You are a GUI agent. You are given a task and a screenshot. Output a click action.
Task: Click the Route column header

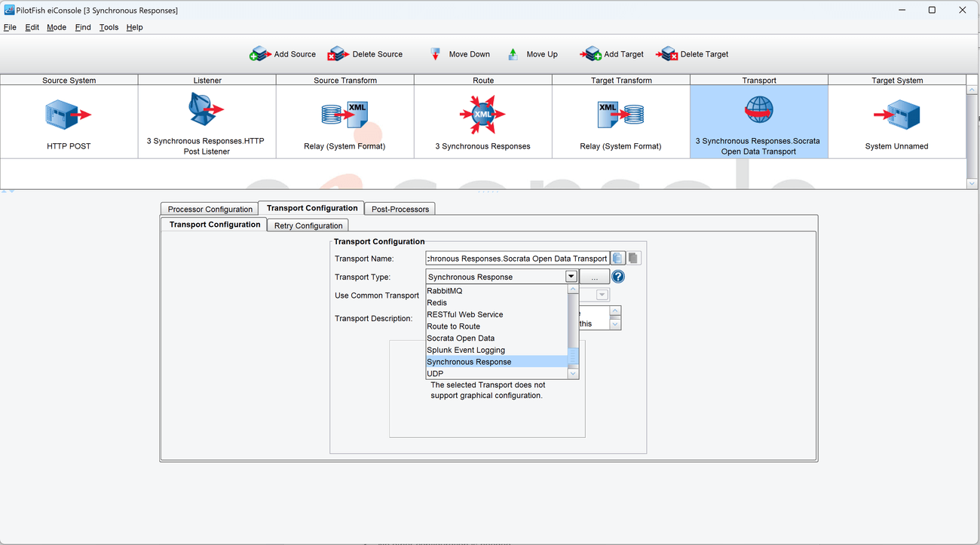tap(483, 80)
